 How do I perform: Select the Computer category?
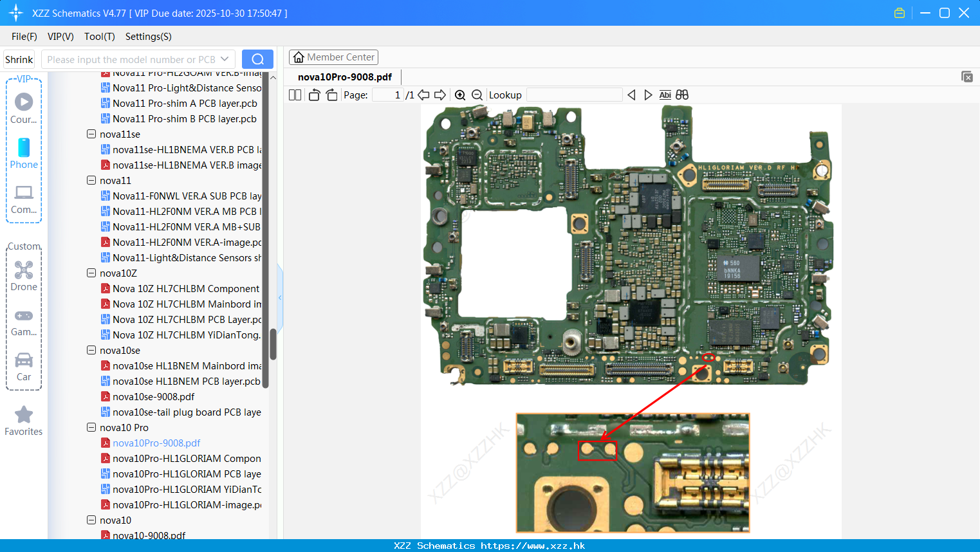24,199
